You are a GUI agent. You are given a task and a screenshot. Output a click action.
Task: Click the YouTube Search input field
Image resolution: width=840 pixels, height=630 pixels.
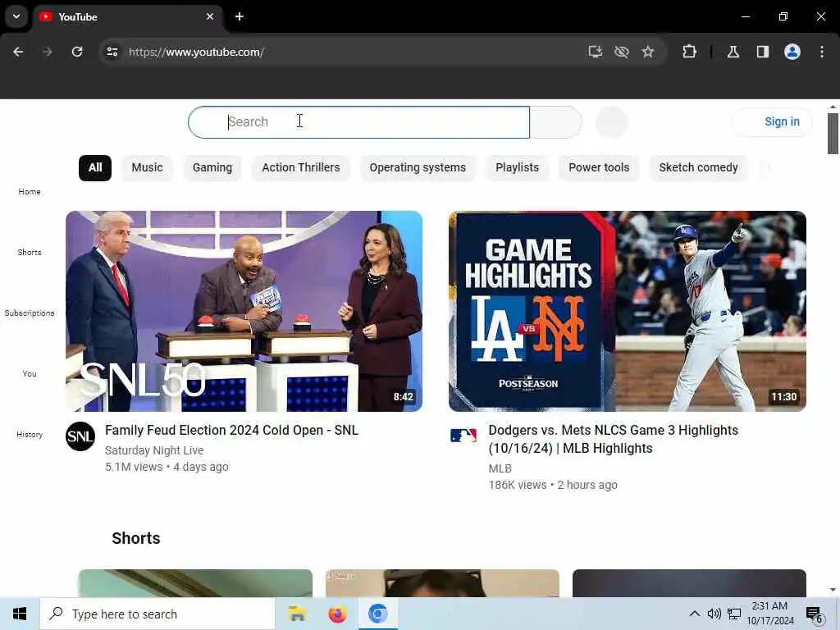click(359, 122)
